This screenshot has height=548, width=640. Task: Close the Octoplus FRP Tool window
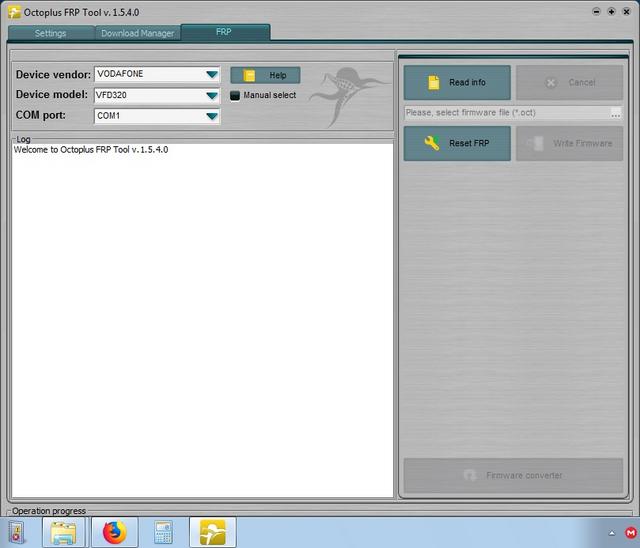tap(627, 11)
